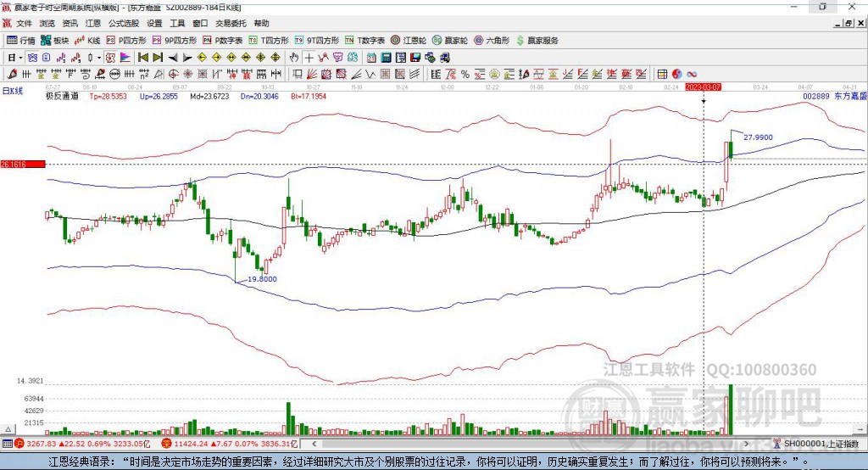Click the chart scrollbar right arrow
The height and width of the screenshot is (470, 868).
click(x=746, y=444)
